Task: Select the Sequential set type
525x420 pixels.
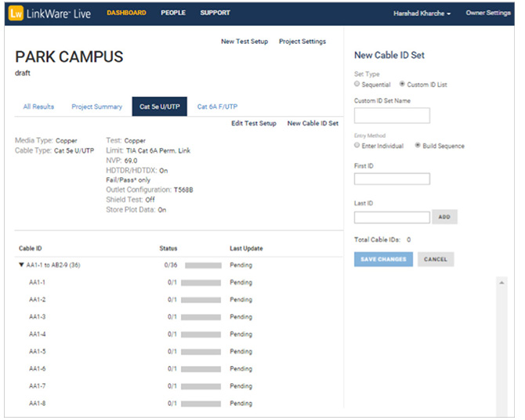Action: (357, 84)
